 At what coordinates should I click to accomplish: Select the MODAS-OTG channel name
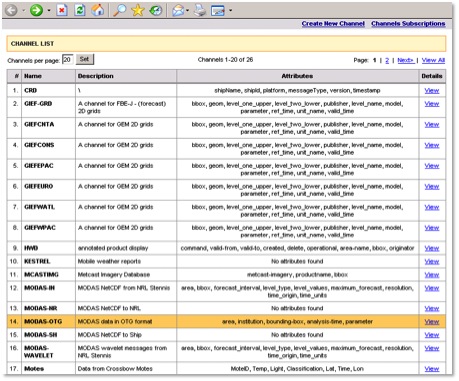click(x=43, y=322)
